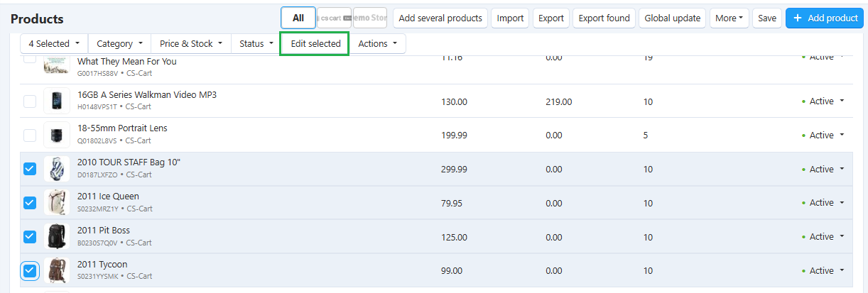Open the Price & Stock dropdown
Screen dimensions: 868x293
pos(191,44)
